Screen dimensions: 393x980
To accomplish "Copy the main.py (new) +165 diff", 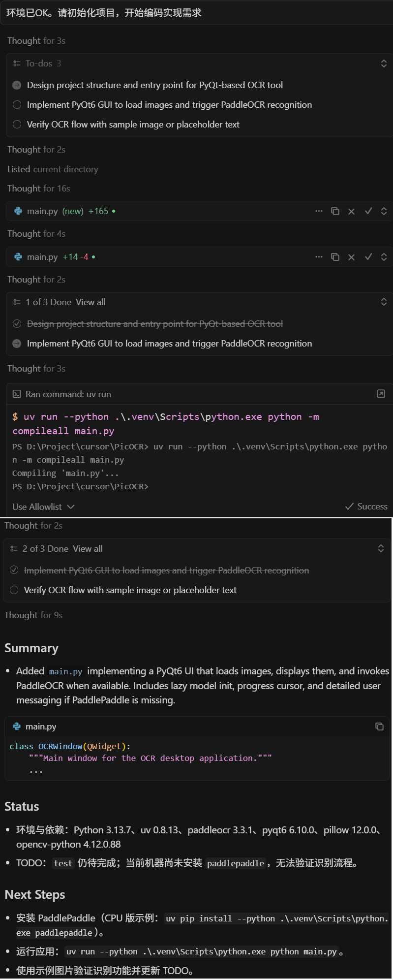I will (335, 211).
